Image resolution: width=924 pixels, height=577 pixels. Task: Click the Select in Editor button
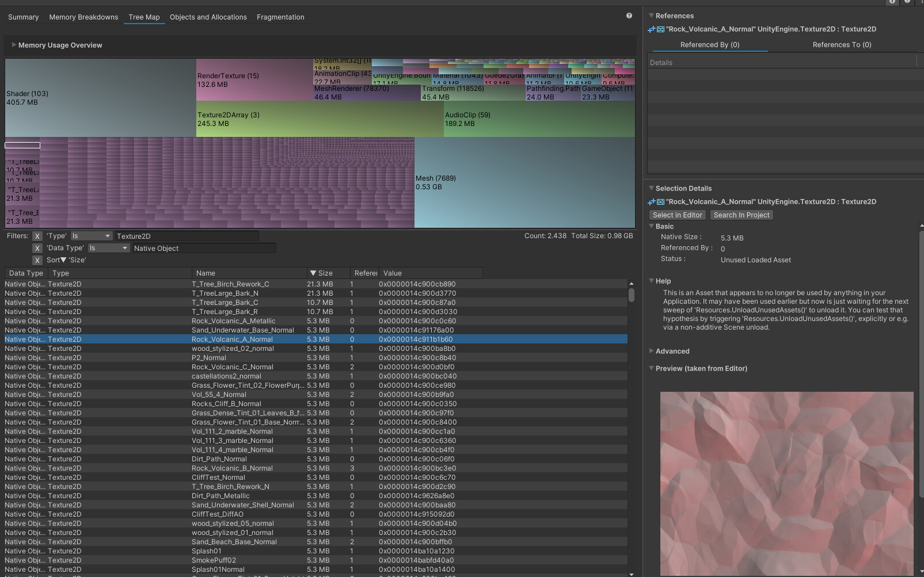pyautogui.click(x=677, y=215)
